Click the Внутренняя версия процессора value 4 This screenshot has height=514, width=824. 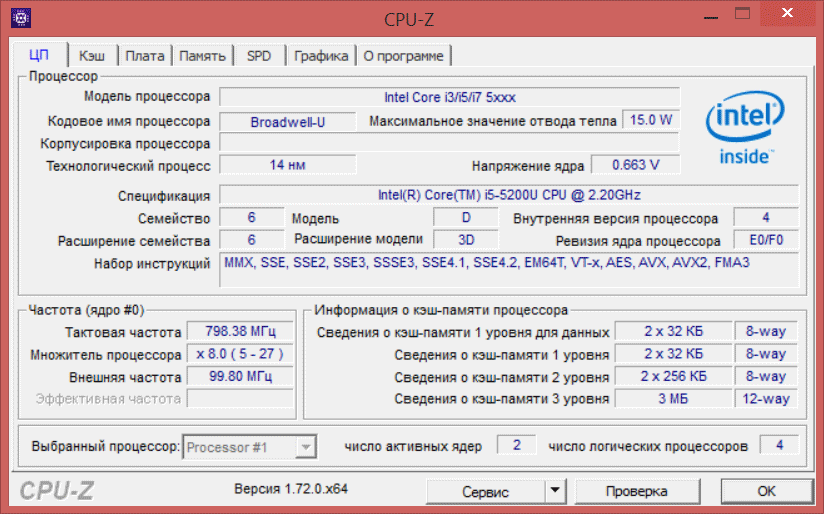click(x=766, y=218)
